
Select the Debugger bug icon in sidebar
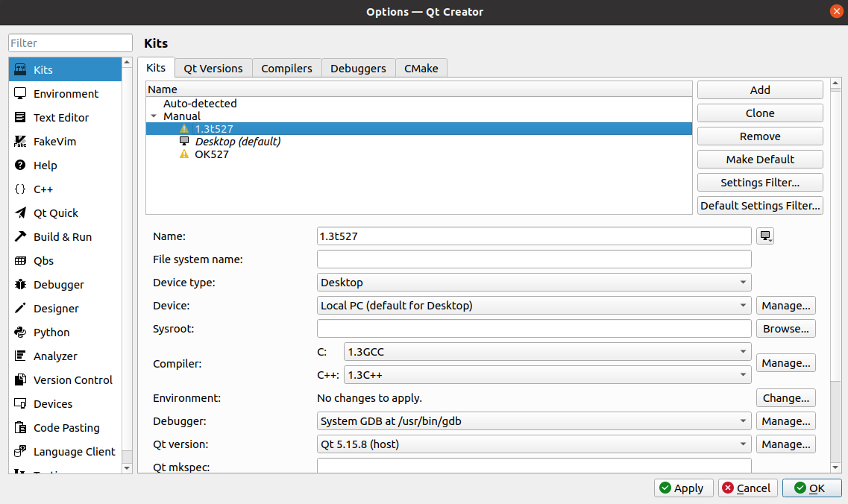(x=20, y=285)
